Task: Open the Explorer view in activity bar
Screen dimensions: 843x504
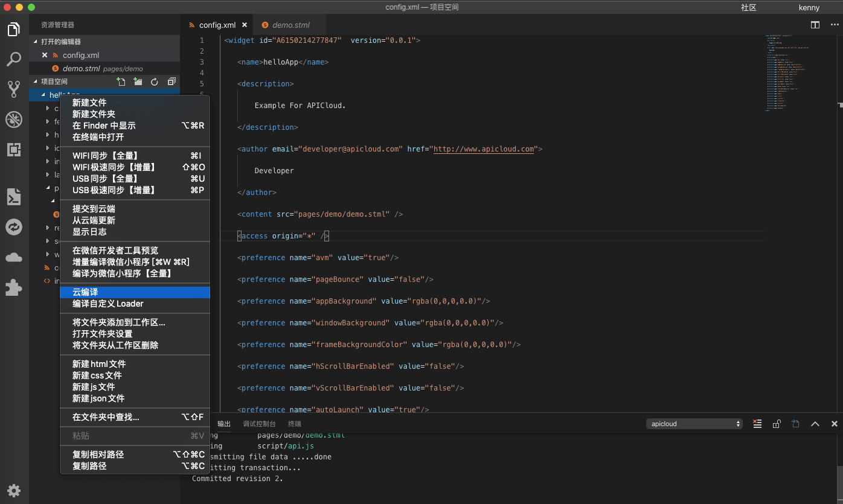Action: (14, 29)
